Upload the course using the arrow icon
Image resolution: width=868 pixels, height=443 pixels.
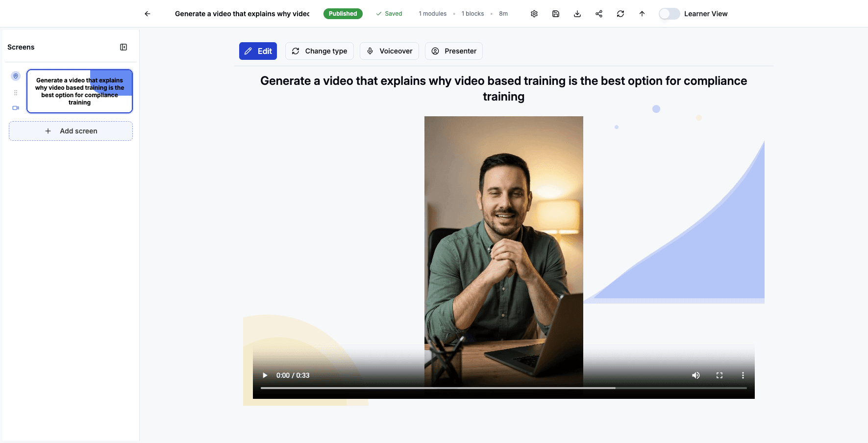pyautogui.click(x=642, y=13)
